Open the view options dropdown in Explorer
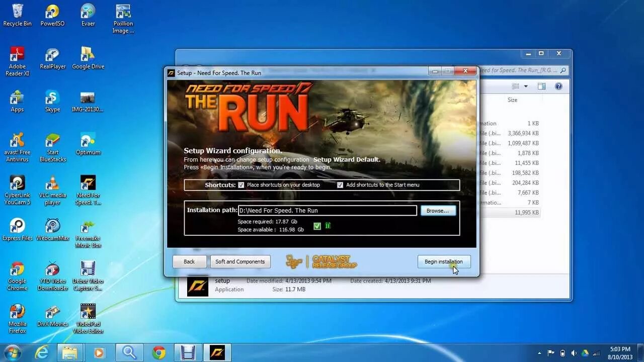 tap(526, 86)
